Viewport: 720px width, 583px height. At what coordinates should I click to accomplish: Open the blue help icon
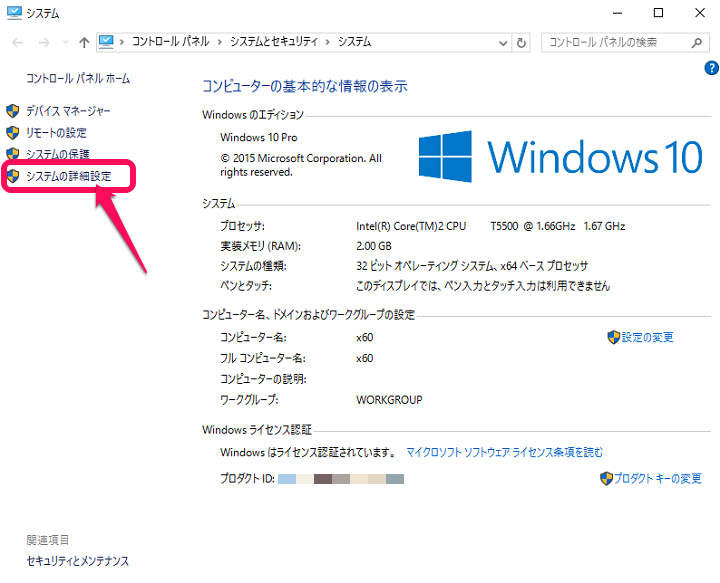pos(711,68)
